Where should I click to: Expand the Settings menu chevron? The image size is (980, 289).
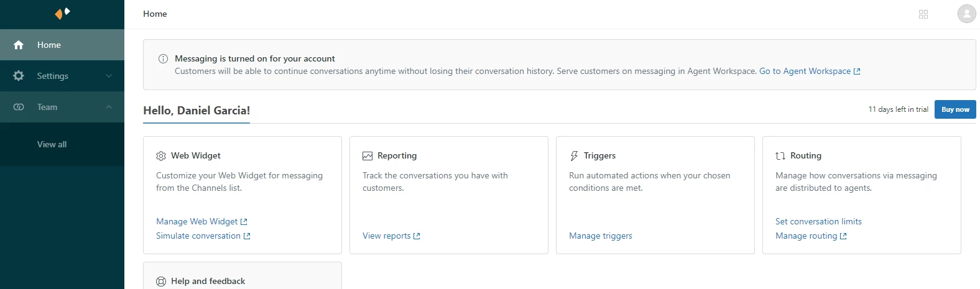pos(109,76)
